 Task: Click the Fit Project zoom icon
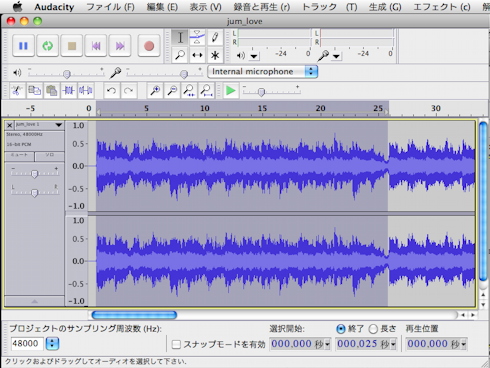click(207, 90)
